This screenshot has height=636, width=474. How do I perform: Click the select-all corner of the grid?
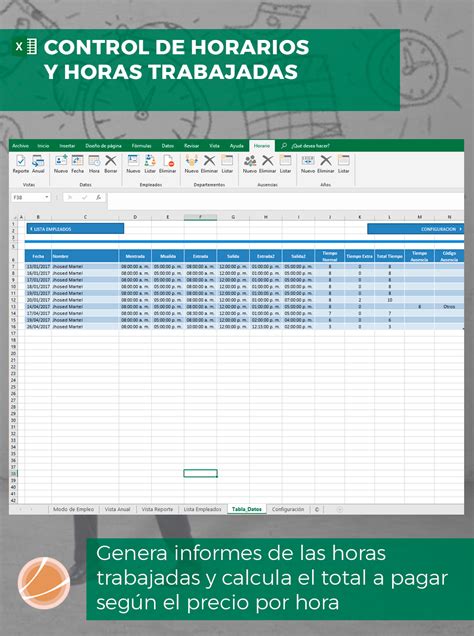coord(13,217)
